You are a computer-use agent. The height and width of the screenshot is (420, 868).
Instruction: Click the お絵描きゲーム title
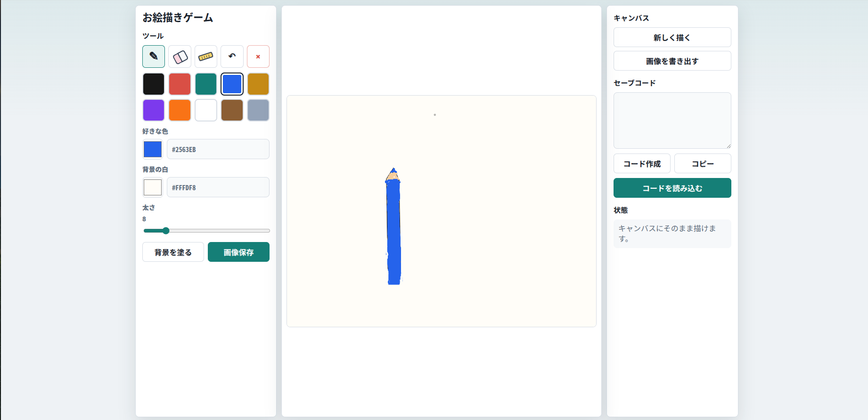pos(178,17)
